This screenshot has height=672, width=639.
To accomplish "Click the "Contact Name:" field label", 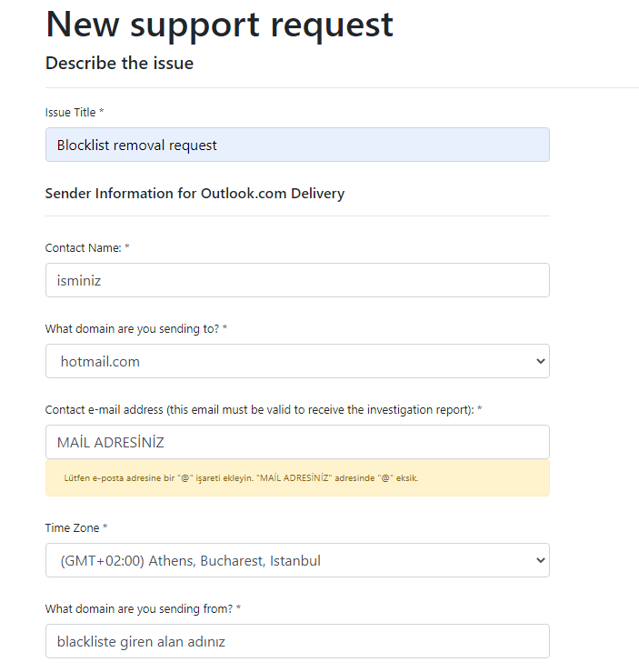I will click(x=84, y=247).
